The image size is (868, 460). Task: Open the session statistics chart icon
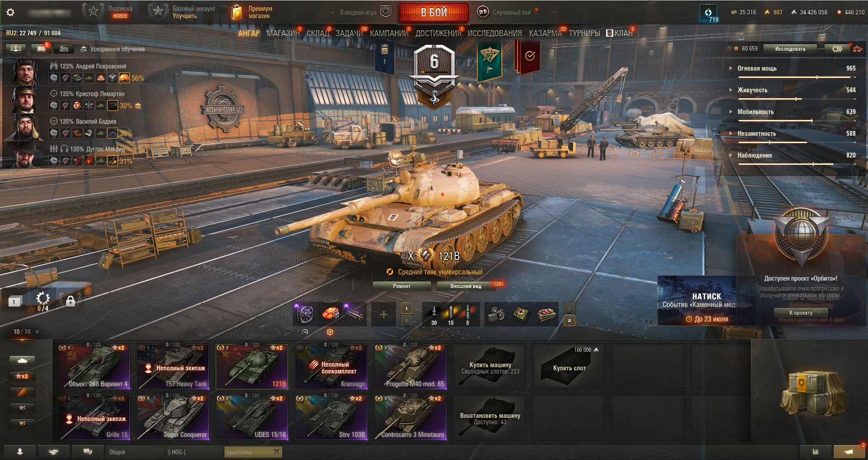click(815, 452)
